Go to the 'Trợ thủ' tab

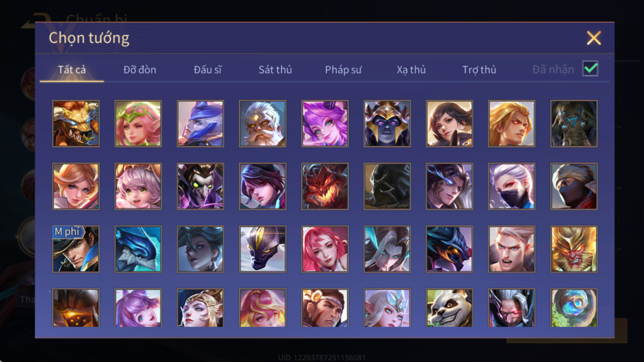pyautogui.click(x=479, y=70)
